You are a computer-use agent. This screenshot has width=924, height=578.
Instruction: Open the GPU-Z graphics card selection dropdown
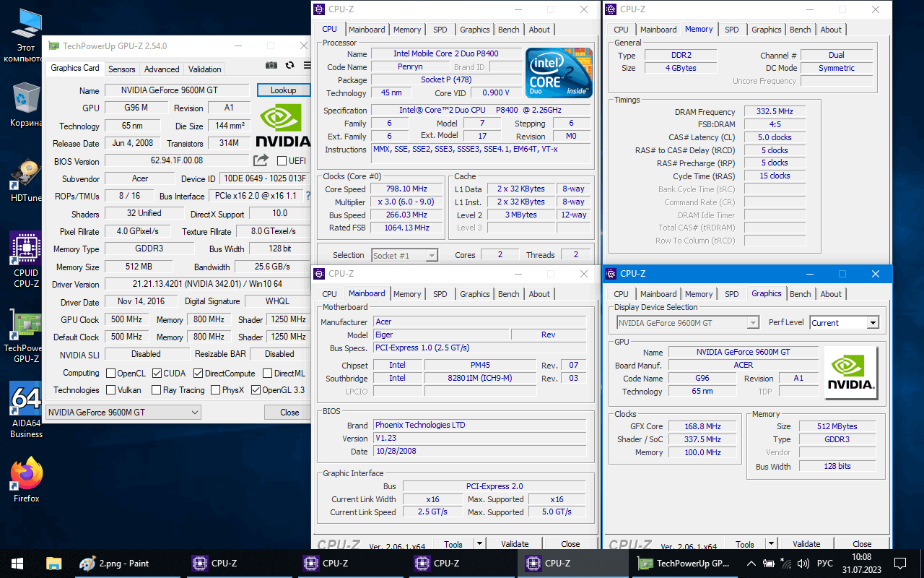123,412
